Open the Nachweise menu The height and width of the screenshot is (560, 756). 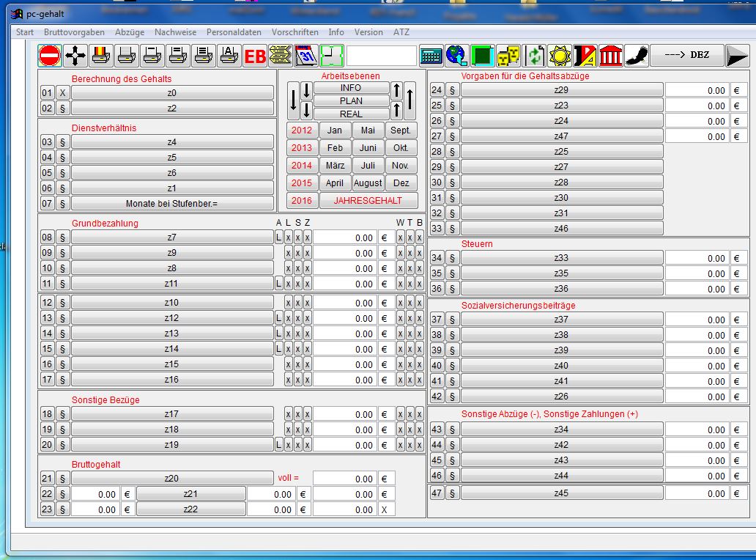click(176, 32)
